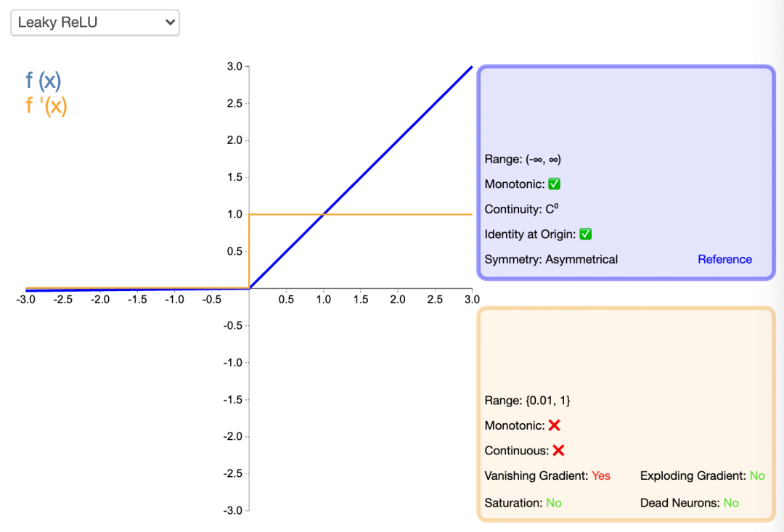Click the green No for Dead Neurons
Image resolution: width=784 pixels, height=532 pixels.
click(x=731, y=503)
